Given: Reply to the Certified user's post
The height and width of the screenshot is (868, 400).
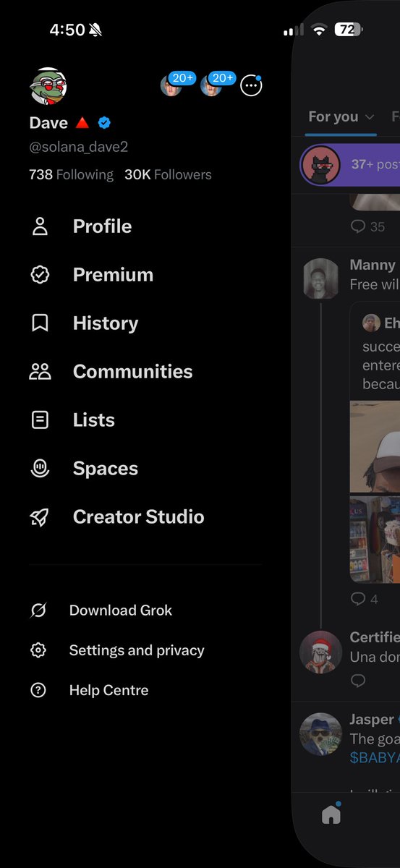Looking at the screenshot, I should coord(357,681).
